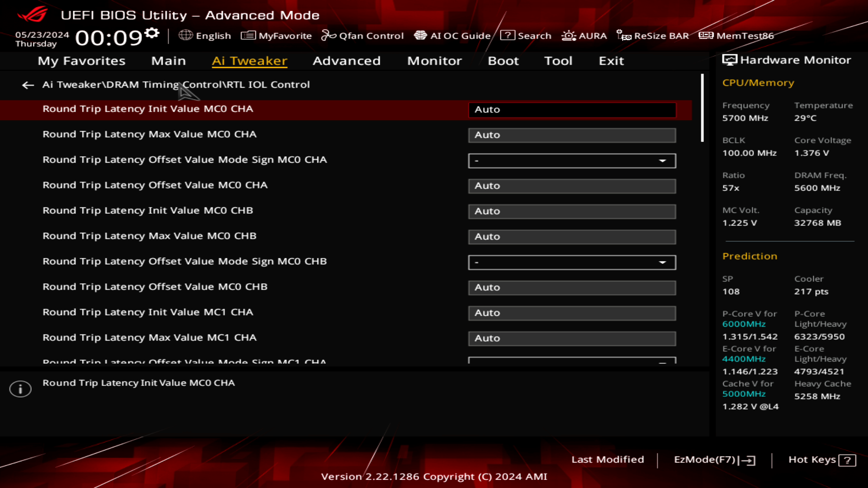Select the Round Trip Latency Init Value field
This screenshot has height=488, width=868.
pyautogui.click(x=571, y=109)
